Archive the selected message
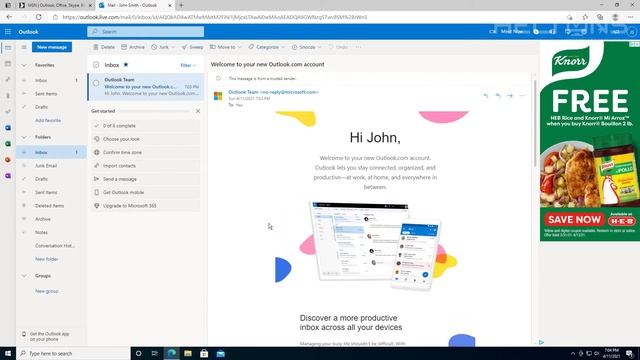 (133, 47)
